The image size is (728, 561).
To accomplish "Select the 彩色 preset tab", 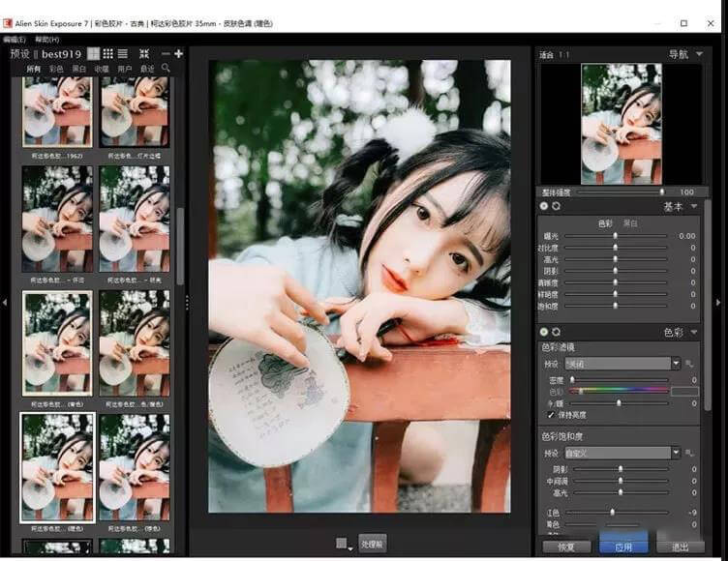I will [x=56, y=69].
